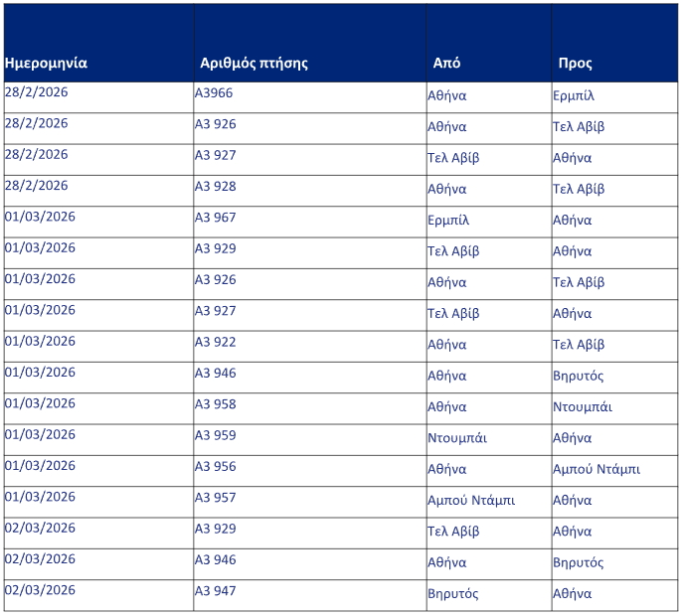
Task: Click the date cell for flight A3 922
Action: click(40, 342)
